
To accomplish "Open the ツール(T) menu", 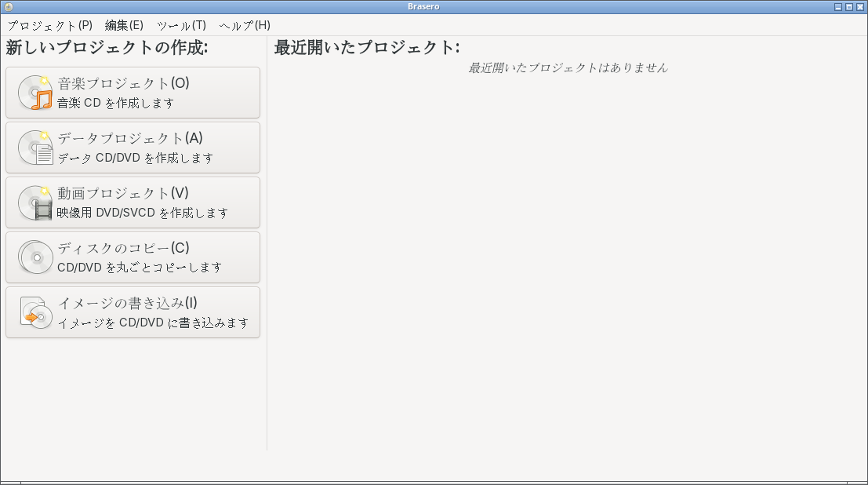I will 182,25.
